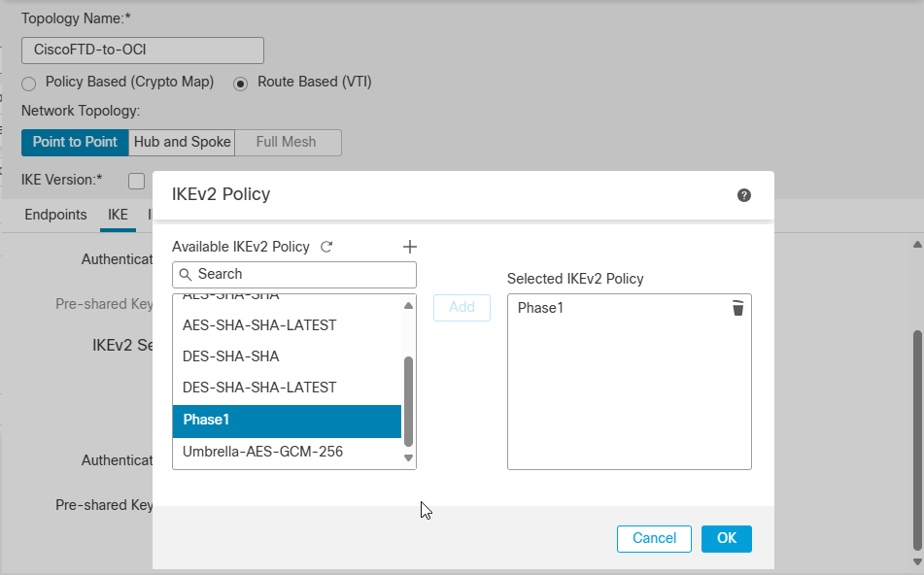Image resolution: width=924 pixels, height=575 pixels.
Task: Click the search magnifier icon
Action: click(186, 275)
